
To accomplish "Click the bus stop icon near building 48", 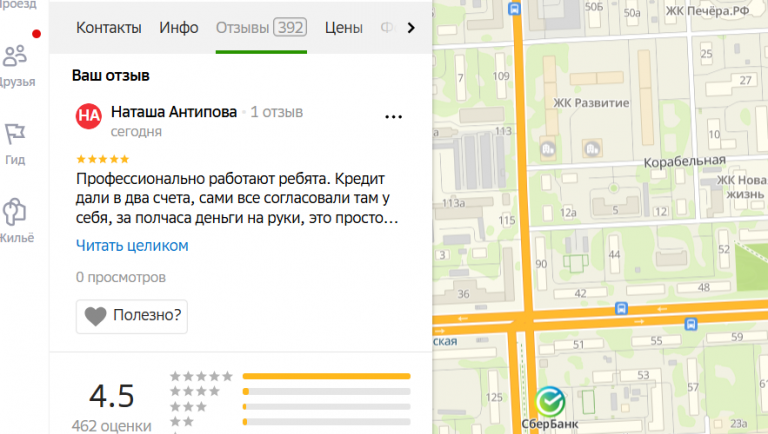I will click(621, 309).
